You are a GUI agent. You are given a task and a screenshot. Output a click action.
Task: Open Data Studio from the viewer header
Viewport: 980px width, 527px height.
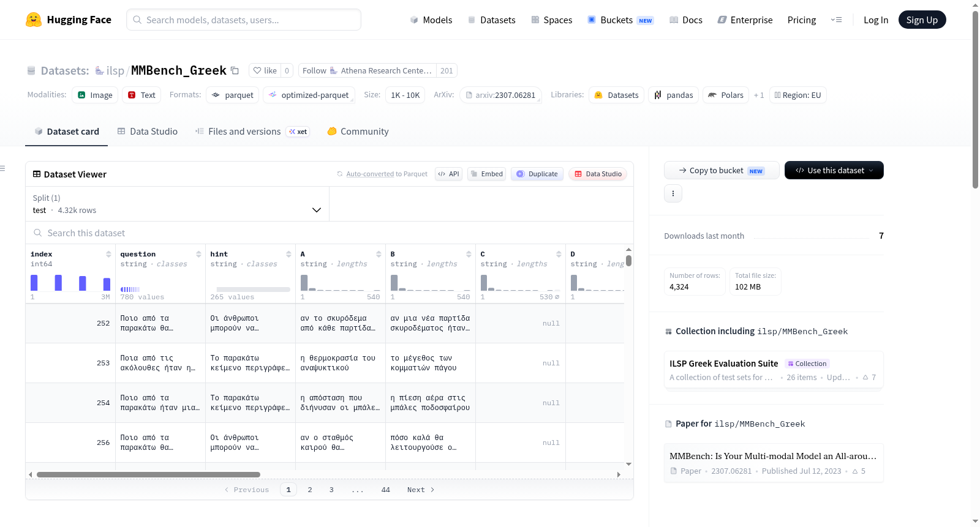click(x=598, y=174)
